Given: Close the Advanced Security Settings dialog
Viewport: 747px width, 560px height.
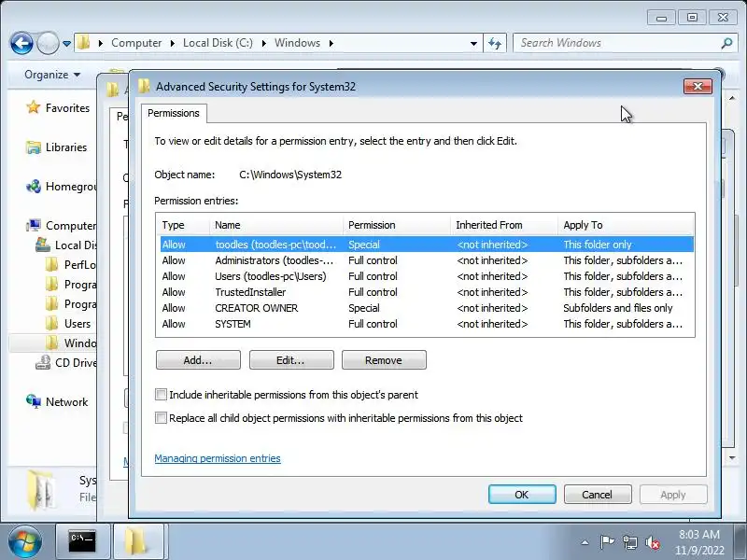Looking at the screenshot, I should click(x=698, y=86).
